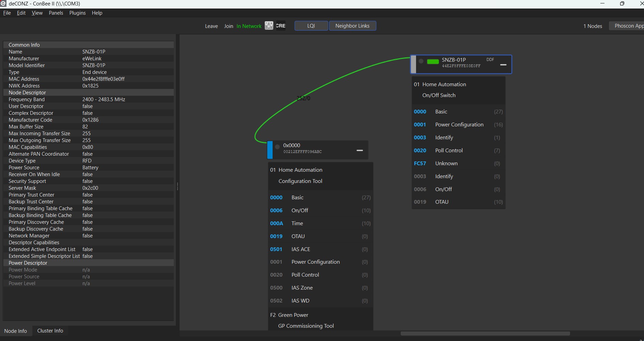Viewport: 644px width, 341px height.
Task: Open the Plugins menu
Action: point(77,13)
